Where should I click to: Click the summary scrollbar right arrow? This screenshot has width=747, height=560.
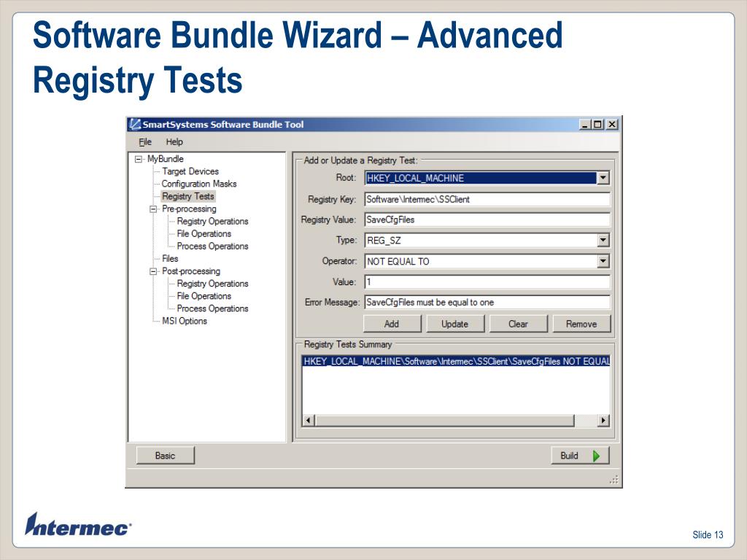point(603,421)
